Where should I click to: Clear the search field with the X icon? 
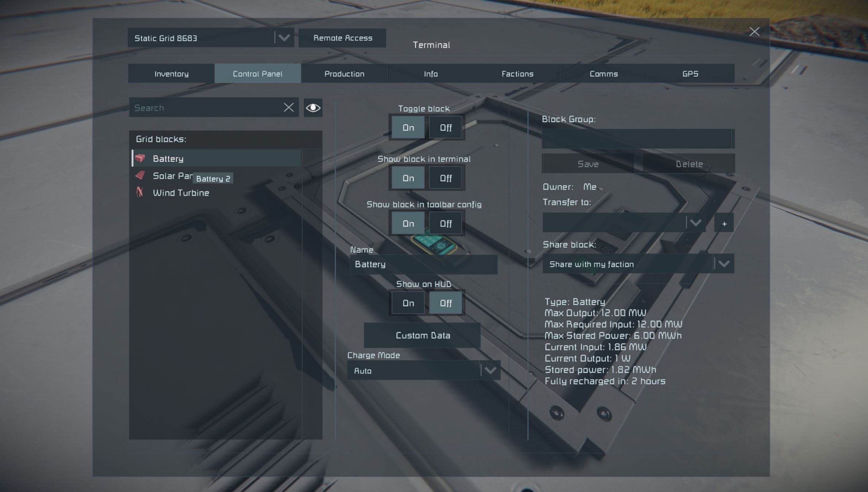tap(288, 107)
